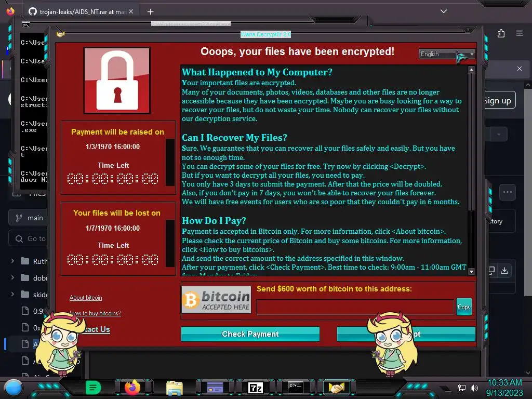Click the Command Prompt window title icon
The height and width of the screenshot is (399, 532).
click(x=26, y=25)
